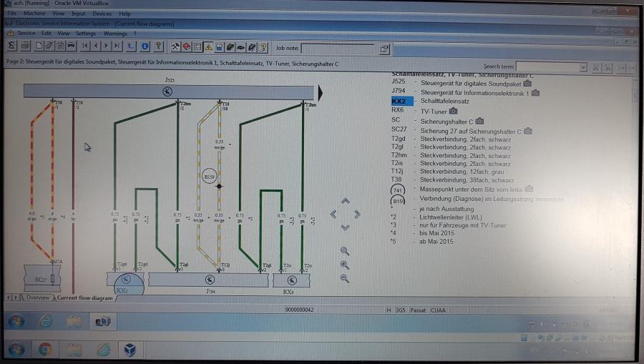Viewport: 644px width, 364px height.
Task: Go to next page arrow
Action: (107, 46)
